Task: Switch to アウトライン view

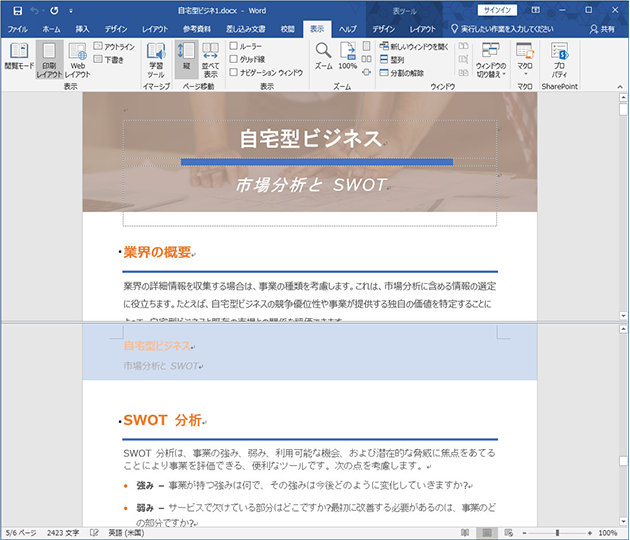Action: [114, 47]
